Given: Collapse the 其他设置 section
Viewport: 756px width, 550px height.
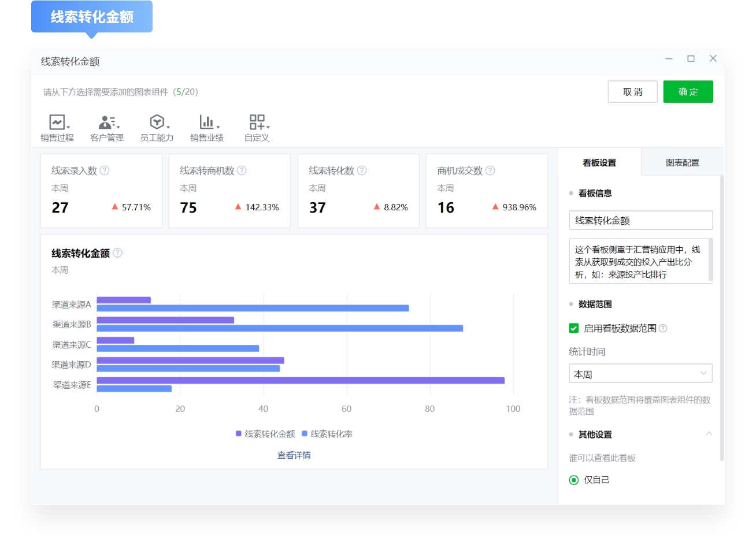Looking at the screenshot, I should click(x=710, y=434).
